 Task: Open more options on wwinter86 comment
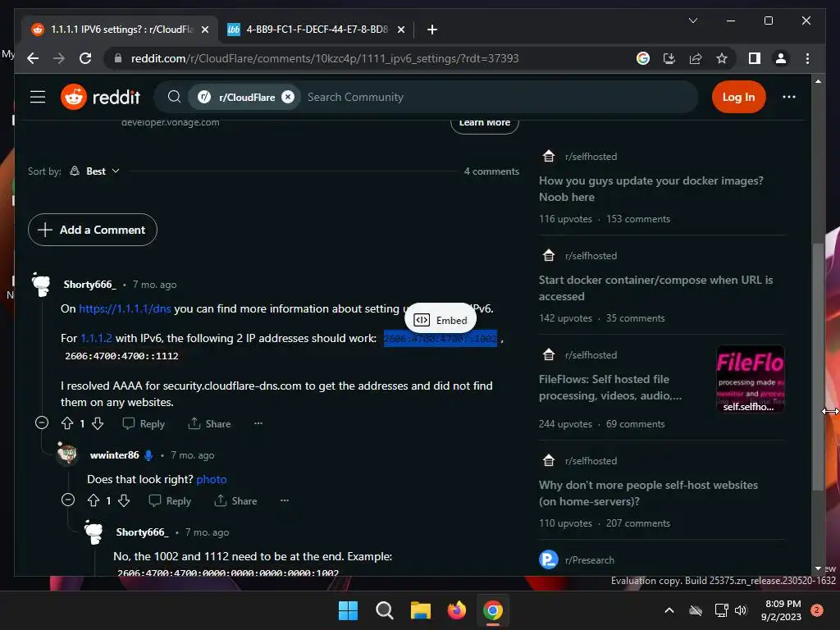pos(285,500)
